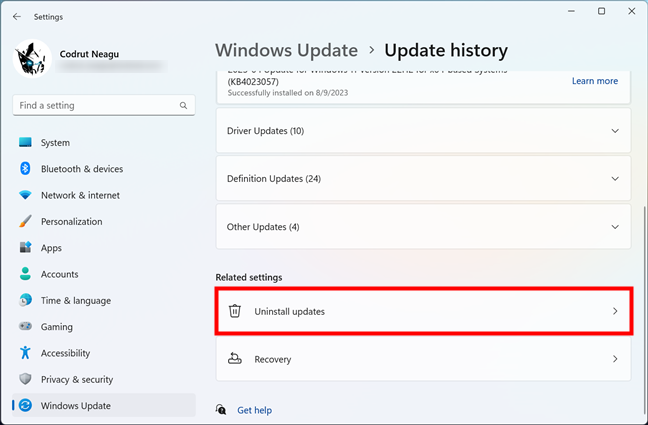The image size is (648, 425).
Task: Click the KB4023057 update text
Action: coord(253,82)
